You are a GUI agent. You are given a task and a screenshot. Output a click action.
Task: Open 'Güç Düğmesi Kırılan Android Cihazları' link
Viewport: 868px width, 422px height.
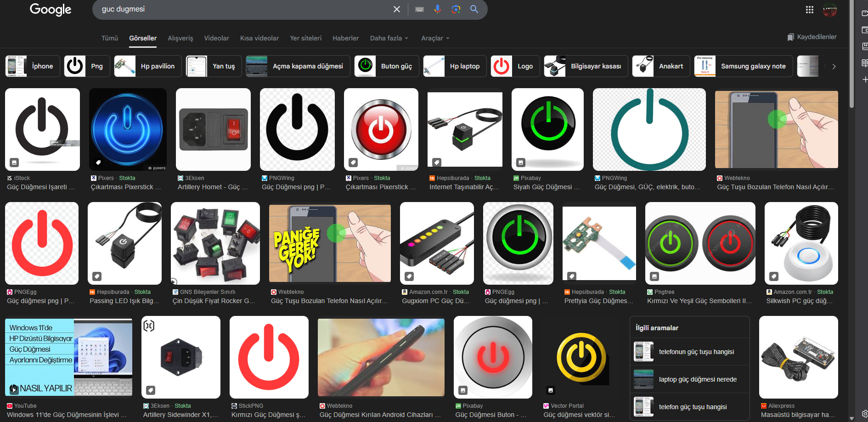(380, 415)
